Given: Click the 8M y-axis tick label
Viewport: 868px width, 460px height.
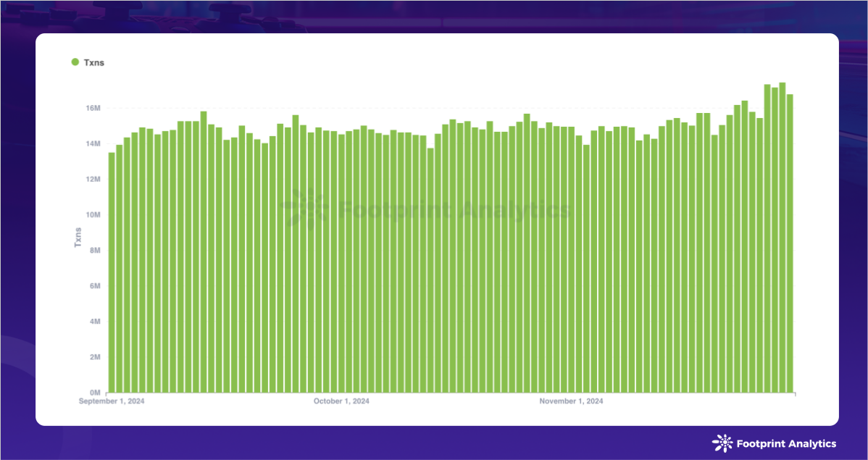Looking at the screenshot, I should coord(93,251).
